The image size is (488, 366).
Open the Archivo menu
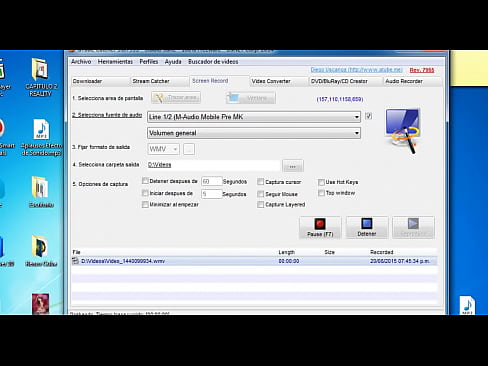point(81,62)
